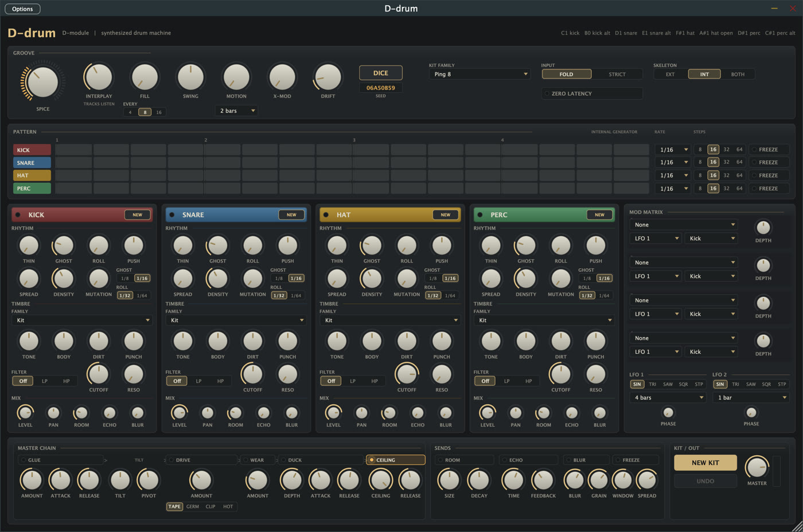
Task: Click the Kick THIN knob
Action: point(29,245)
